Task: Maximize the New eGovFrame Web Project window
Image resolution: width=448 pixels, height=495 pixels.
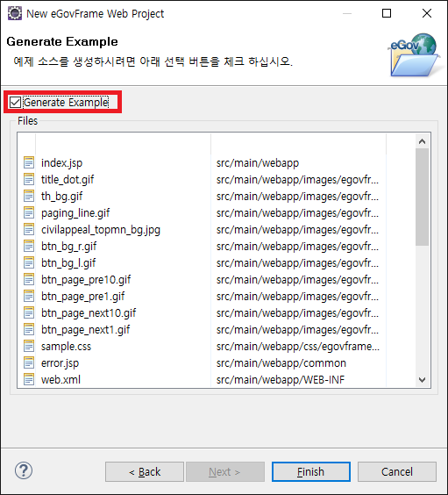Action: 387,13
